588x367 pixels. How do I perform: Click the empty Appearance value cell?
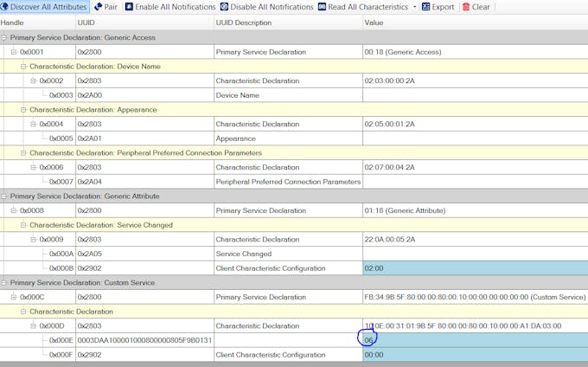point(475,138)
